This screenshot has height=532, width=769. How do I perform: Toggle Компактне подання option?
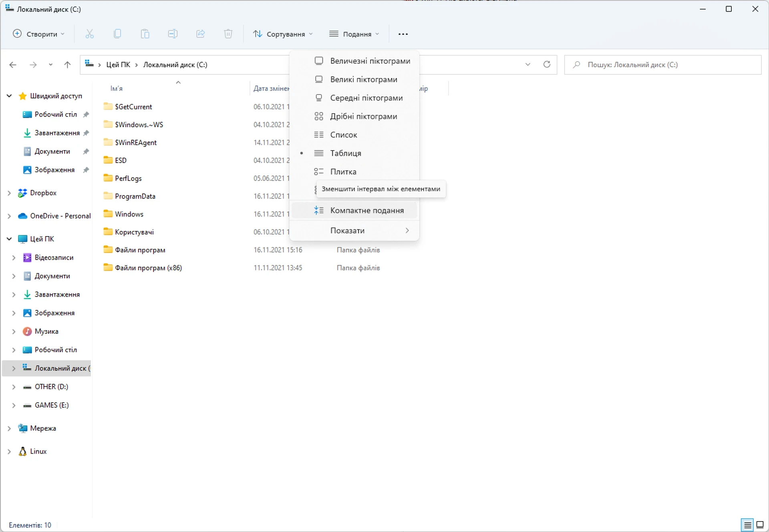click(354, 210)
